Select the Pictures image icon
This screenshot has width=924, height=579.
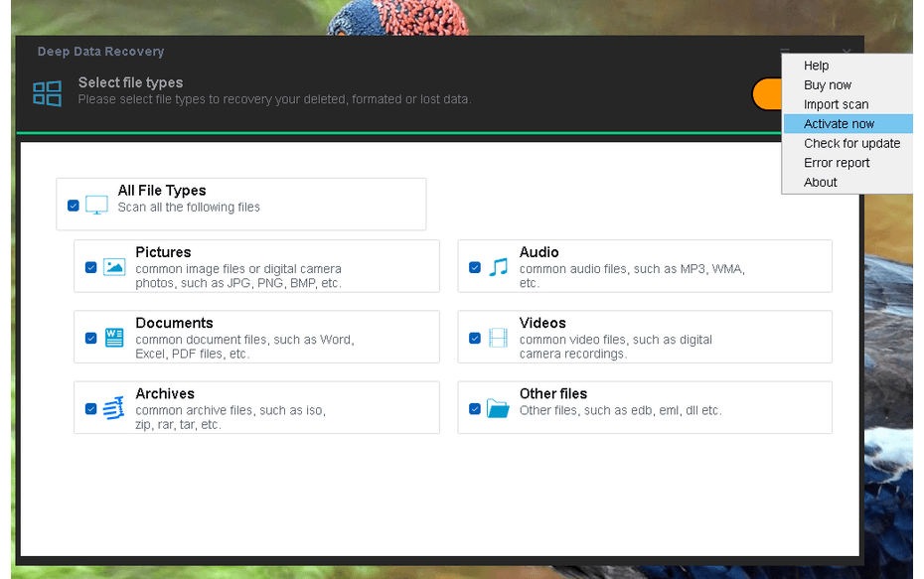coord(113,266)
